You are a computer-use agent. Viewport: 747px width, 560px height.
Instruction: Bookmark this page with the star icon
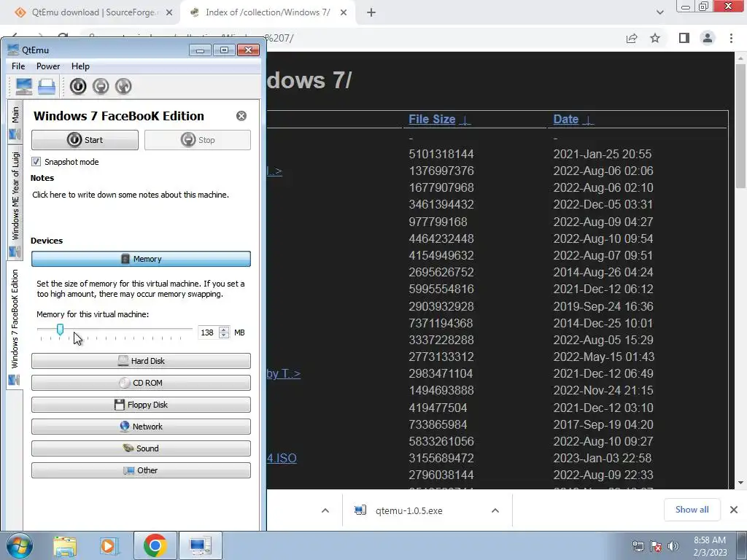[655, 38]
